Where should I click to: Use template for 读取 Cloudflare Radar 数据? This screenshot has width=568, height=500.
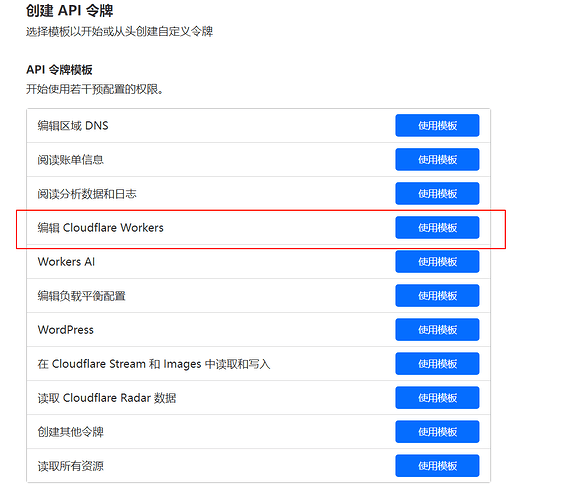pyautogui.click(x=437, y=398)
